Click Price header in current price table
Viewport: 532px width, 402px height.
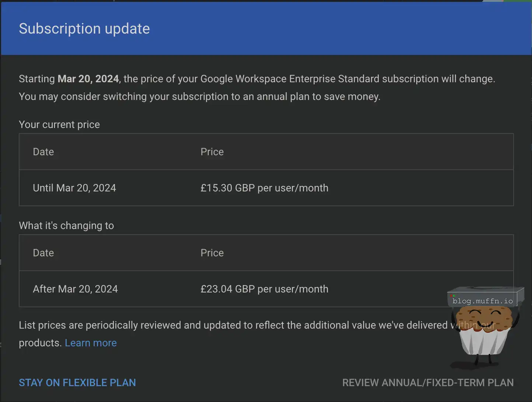point(212,152)
